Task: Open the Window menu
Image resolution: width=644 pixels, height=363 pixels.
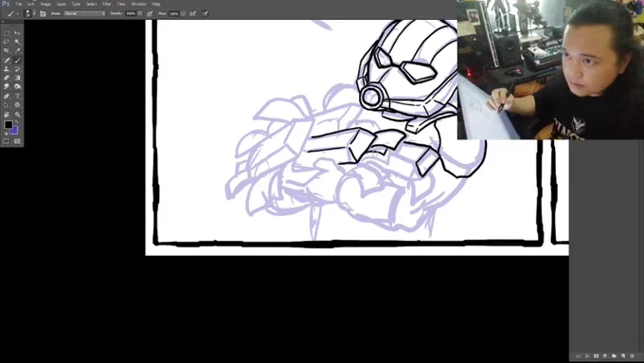Action: [138, 4]
